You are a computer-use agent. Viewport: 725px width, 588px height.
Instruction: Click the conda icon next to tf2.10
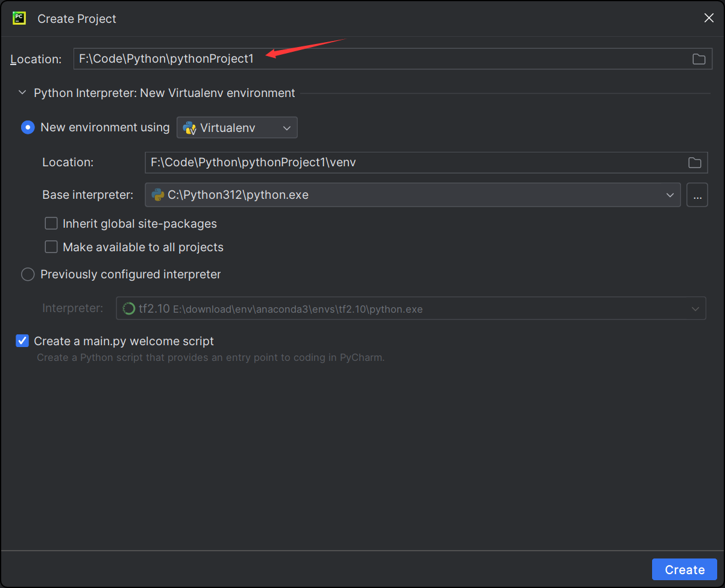[x=128, y=308]
